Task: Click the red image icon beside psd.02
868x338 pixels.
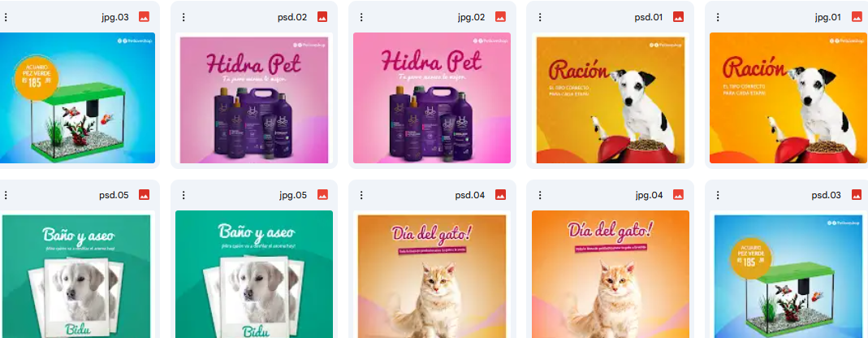Action: [322, 17]
